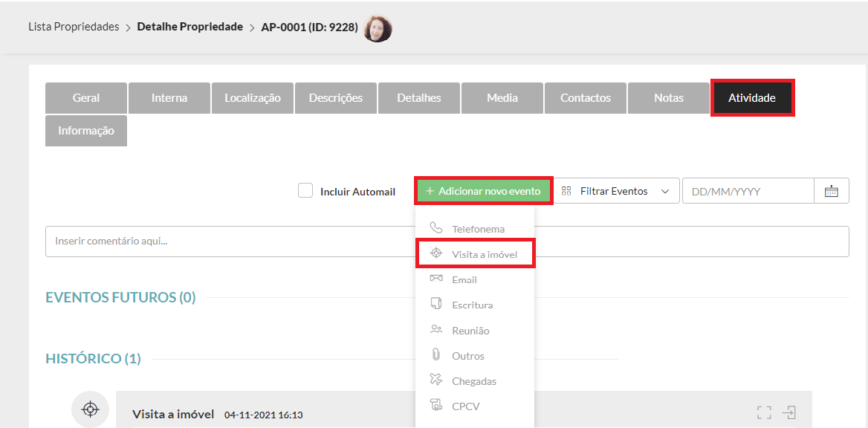The height and width of the screenshot is (428, 868).
Task: Go to Lista Propriedades breadcrumb
Action: (74, 27)
